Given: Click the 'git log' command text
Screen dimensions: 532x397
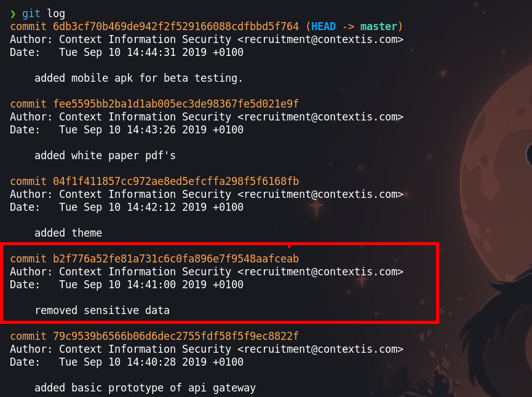Looking at the screenshot, I should pyautogui.click(x=44, y=13).
